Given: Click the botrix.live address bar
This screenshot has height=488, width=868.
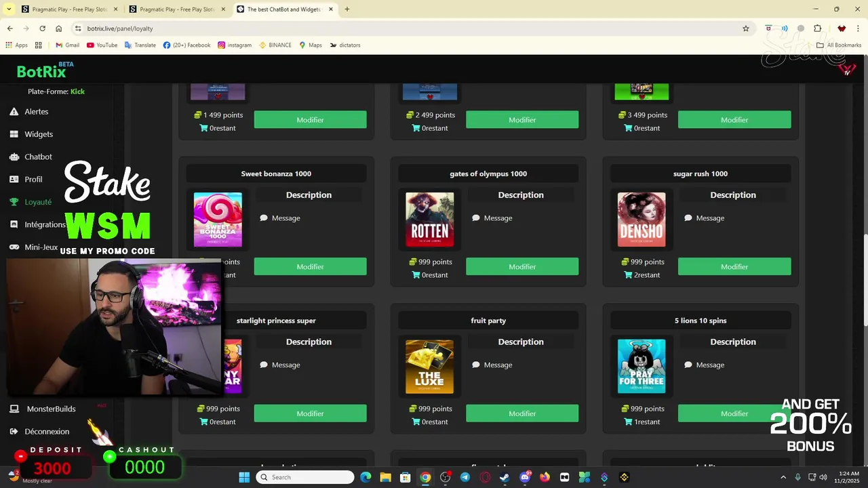Looking at the screenshot, I should (407, 28).
